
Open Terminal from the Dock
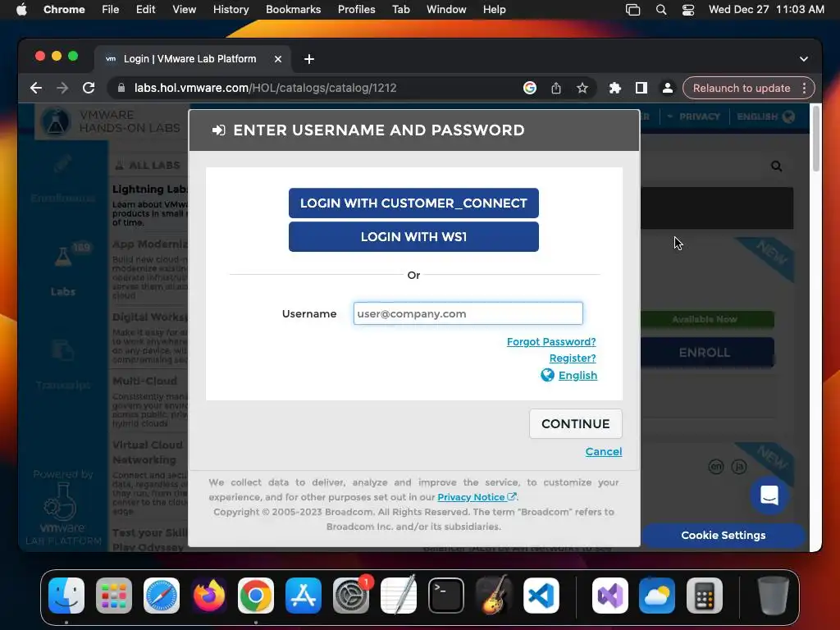point(445,596)
